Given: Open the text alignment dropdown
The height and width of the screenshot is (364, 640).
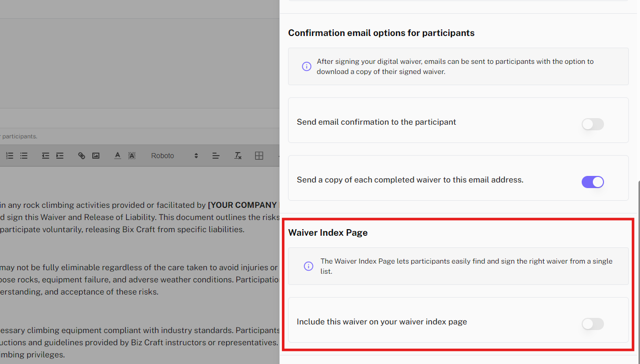Looking at the screenshot, I should 216,156.
